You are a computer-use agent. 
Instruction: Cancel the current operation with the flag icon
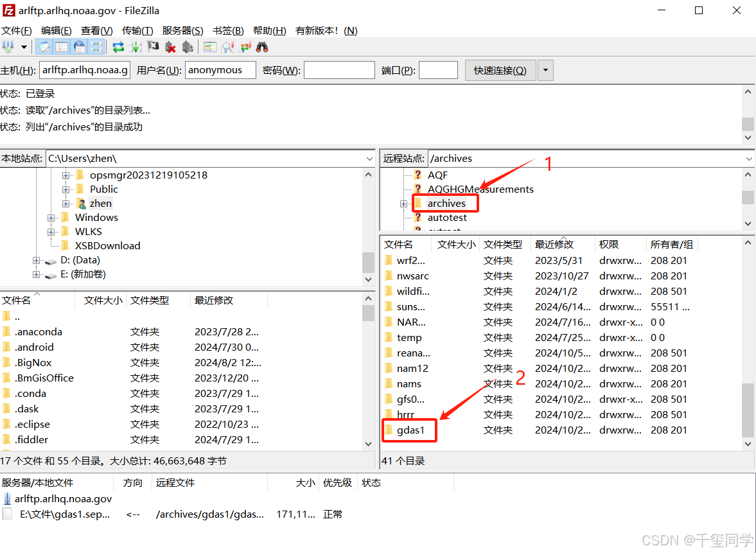tap(152, 46)
